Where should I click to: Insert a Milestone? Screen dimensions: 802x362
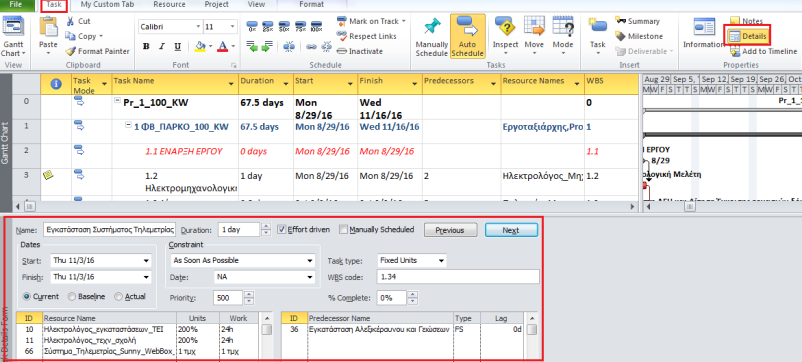(x=638, y=36)
